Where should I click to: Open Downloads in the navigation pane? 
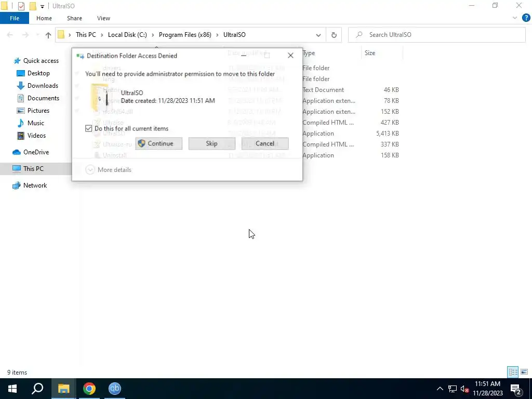[37, 86]
